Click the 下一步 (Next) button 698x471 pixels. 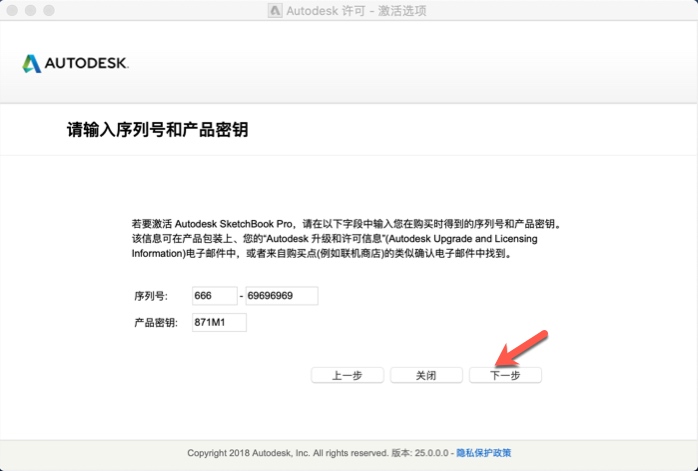505,375
